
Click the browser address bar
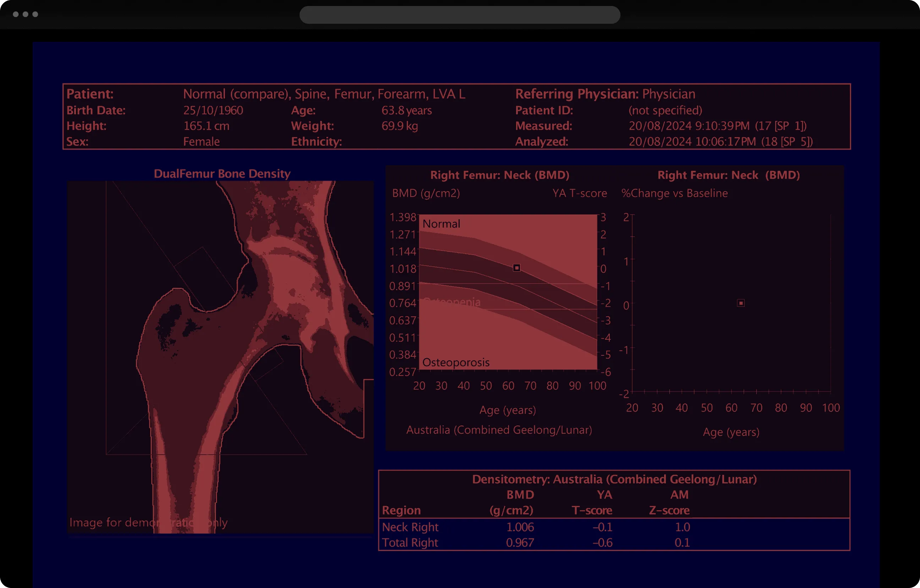click(x=460, y=15)
